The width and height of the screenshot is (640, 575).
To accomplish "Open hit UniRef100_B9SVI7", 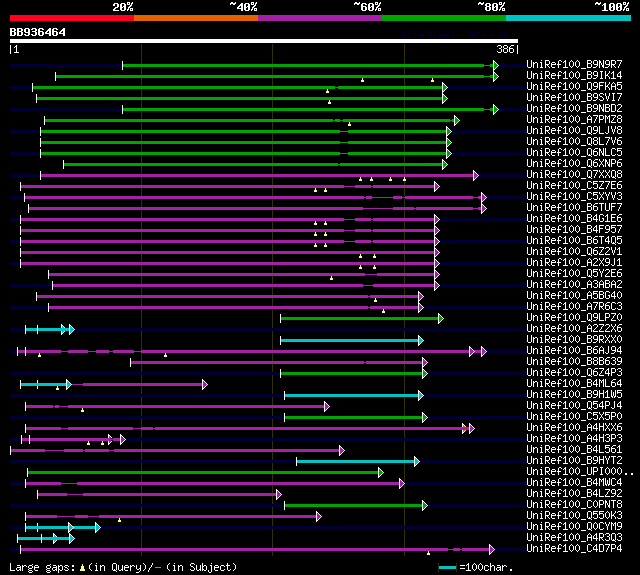I will coord(574,98).
